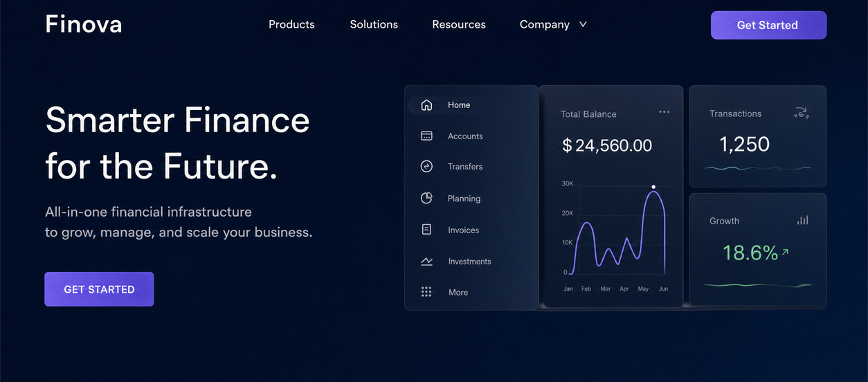This screenshot has width=868, height=382.
Task: Click the 30K axis label
Action: coord(568,183)
